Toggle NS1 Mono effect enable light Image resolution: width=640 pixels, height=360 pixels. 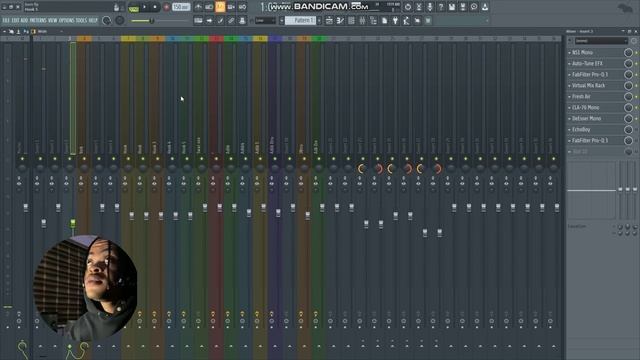(x=636, y=53)
